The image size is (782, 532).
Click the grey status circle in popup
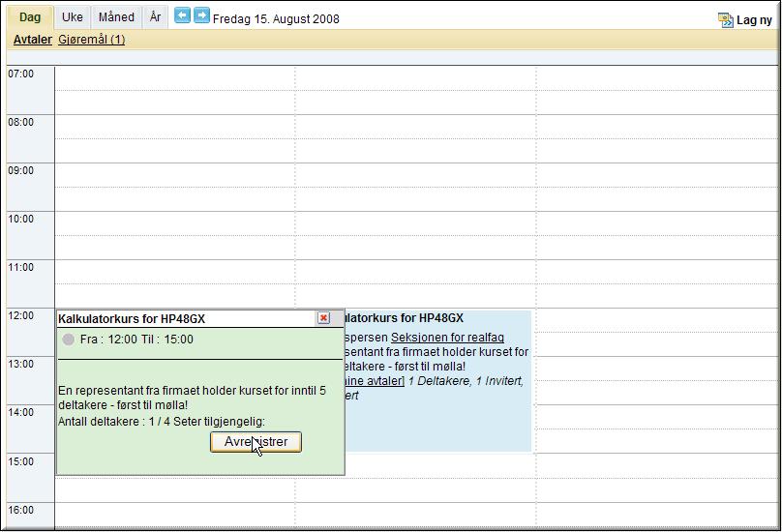[x=69, y=340]
